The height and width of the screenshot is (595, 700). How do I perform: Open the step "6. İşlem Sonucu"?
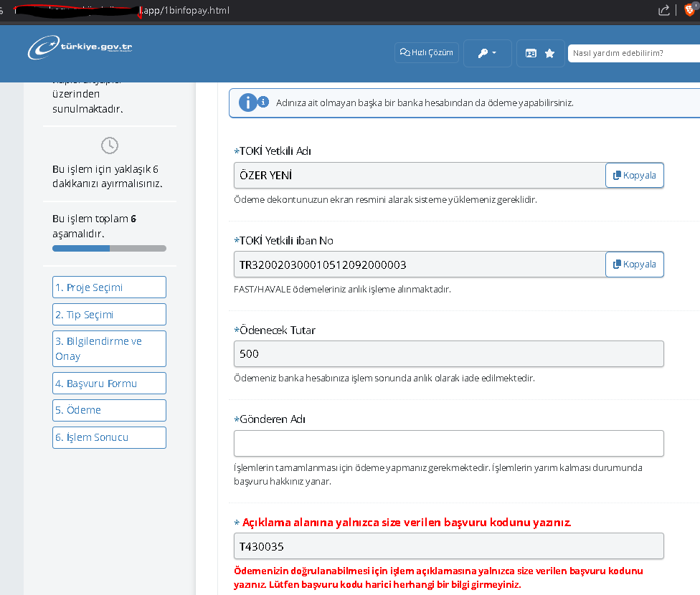pos(109,437)
